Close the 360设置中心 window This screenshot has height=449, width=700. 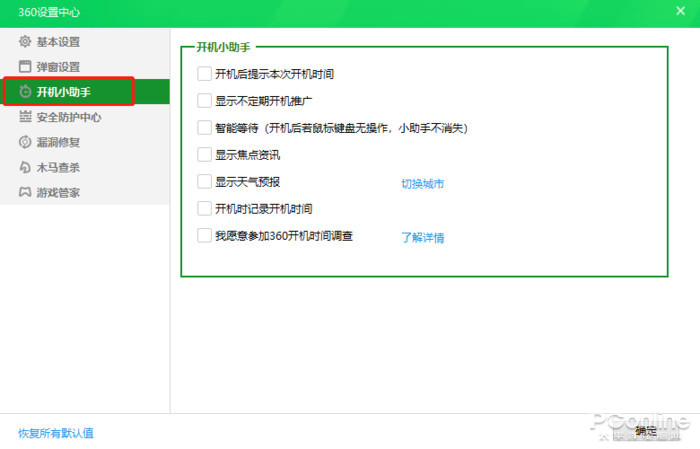680,11
